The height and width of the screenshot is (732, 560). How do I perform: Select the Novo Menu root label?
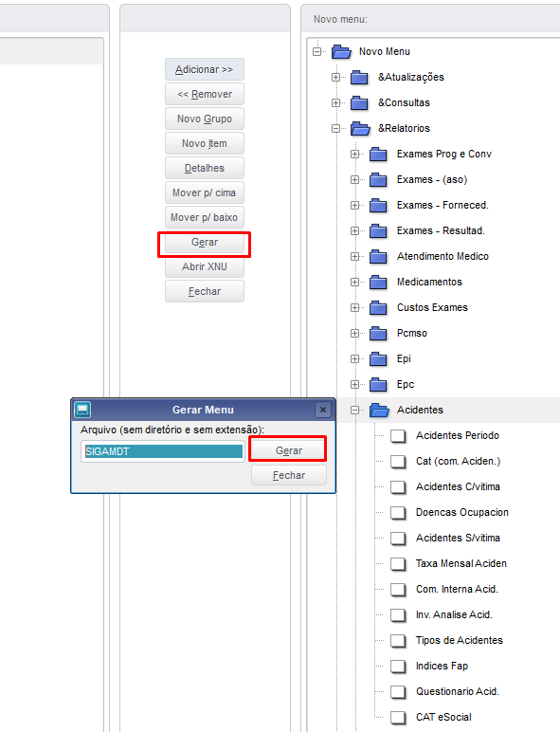[x=385, y=52]
